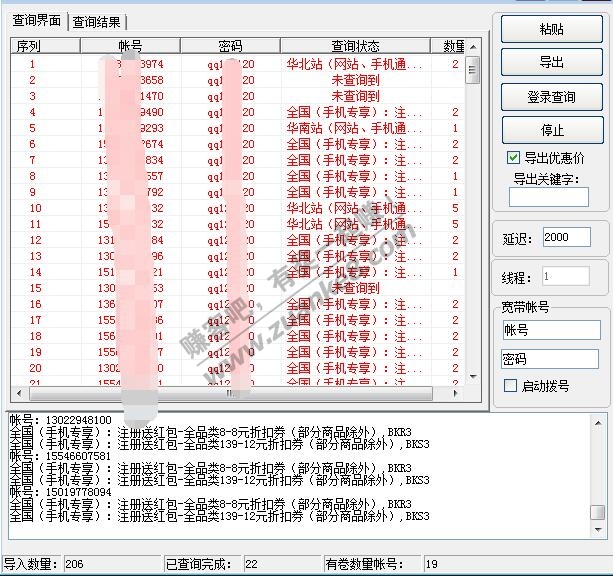Sort by the 帐号 column header
The image size is (613, 576).
[x=130, y=46]
